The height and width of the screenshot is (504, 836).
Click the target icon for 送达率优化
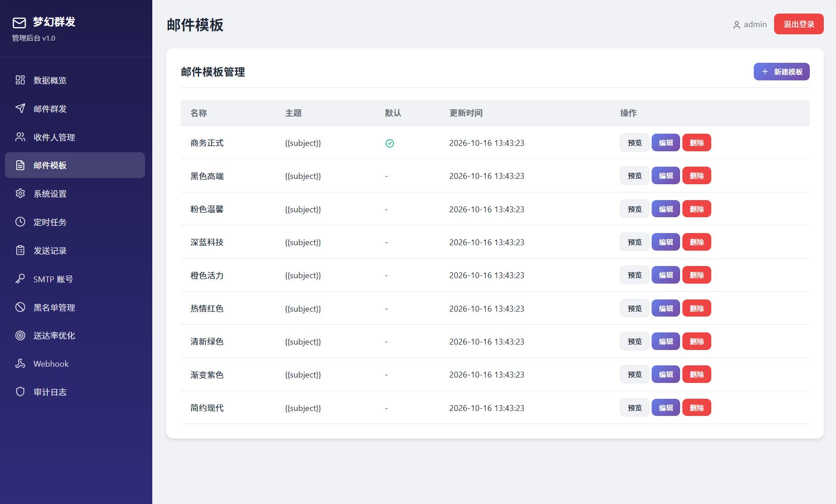[x=20, y=335]
